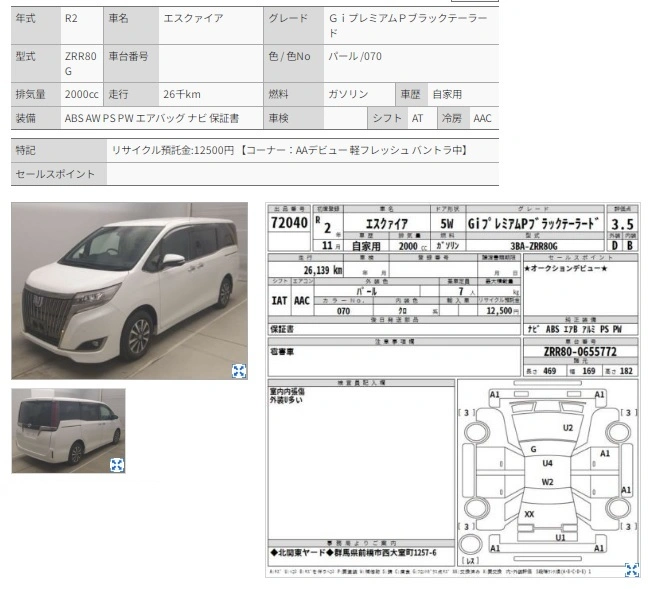This screenshot has height=589, width=659.
Task: Select the color value パール/070
Action: (x=355, y=56)
